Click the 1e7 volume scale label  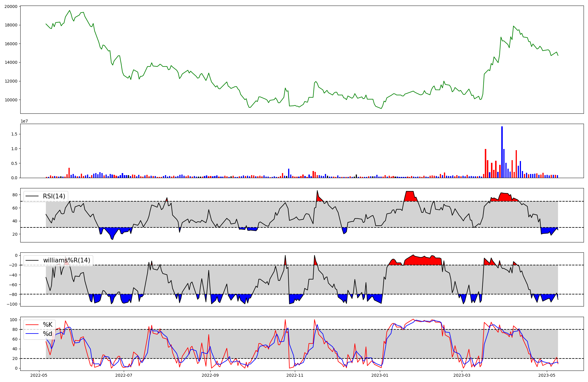click(24, 121)
